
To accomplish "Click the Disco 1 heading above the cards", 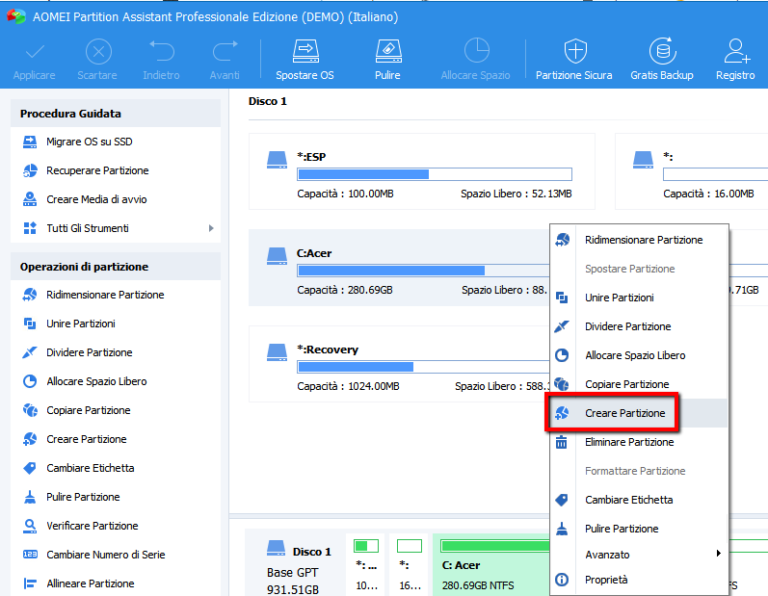I will pyautogui.click(x=267, y=101).
